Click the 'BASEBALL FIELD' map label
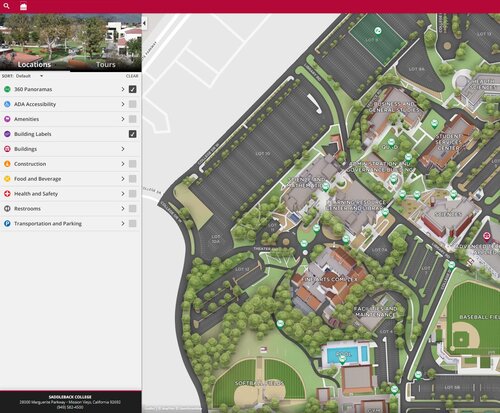 pyautogui.click(x=480, y=317)
